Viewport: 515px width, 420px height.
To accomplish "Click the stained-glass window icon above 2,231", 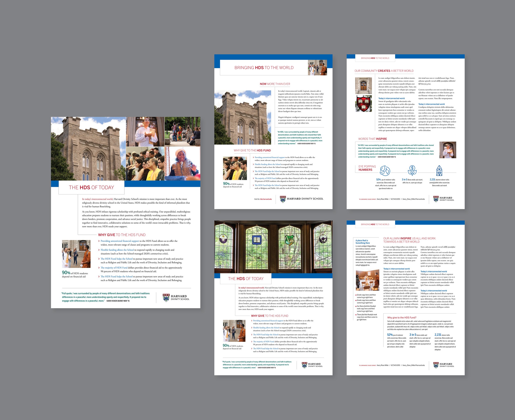I will click(439, 171).
